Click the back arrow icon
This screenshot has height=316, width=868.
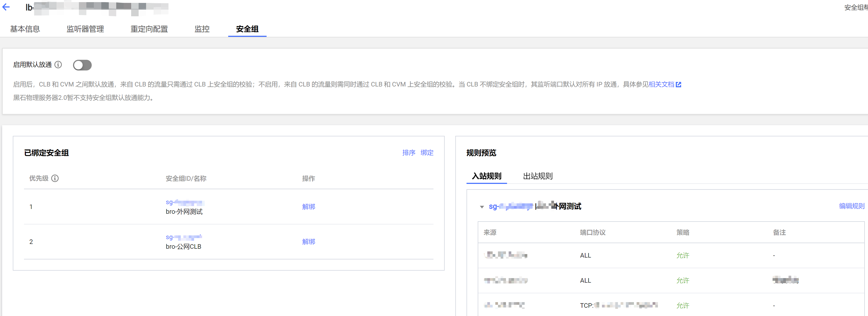[x=6, y=7]
